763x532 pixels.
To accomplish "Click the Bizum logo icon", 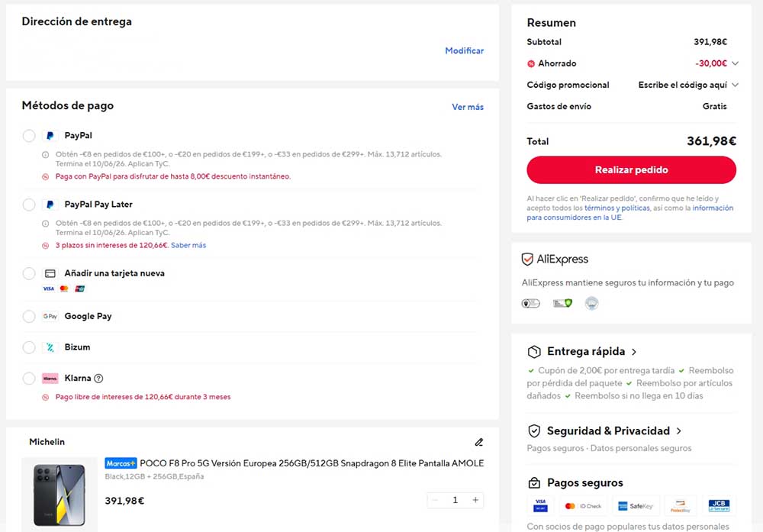I will pos(50,347).
